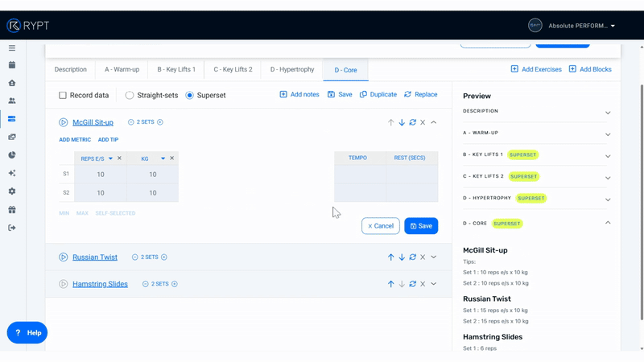
Task: Expand A - Warm-up in Preview panel
Action: 608,134
